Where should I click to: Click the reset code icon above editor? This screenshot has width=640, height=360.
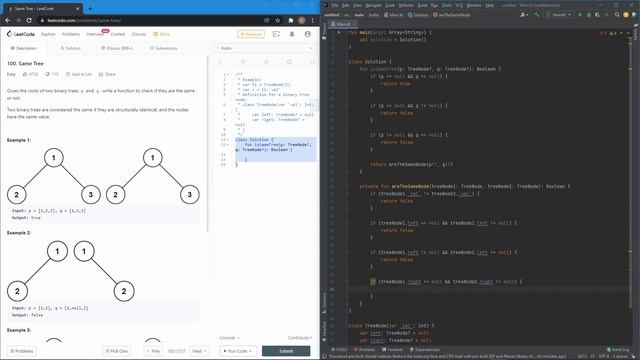pyautogui.click(x=266, y=62)
